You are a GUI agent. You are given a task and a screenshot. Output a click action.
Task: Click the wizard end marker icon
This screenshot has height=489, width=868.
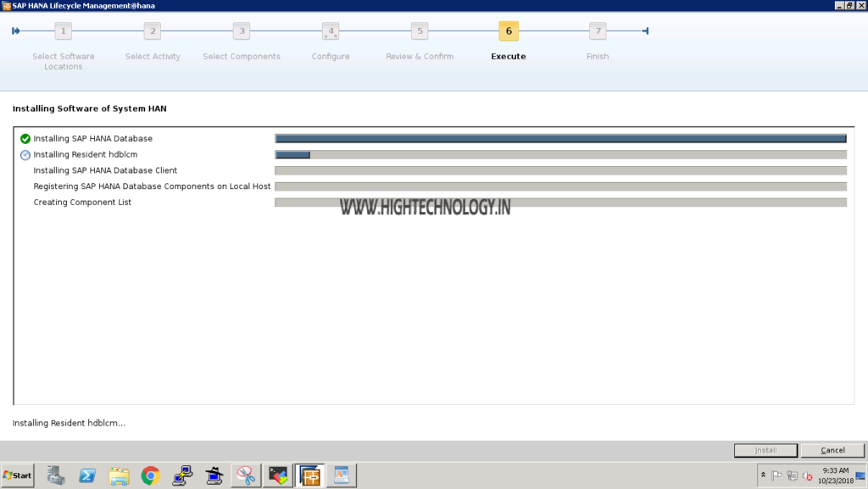[x=645, y=31]
